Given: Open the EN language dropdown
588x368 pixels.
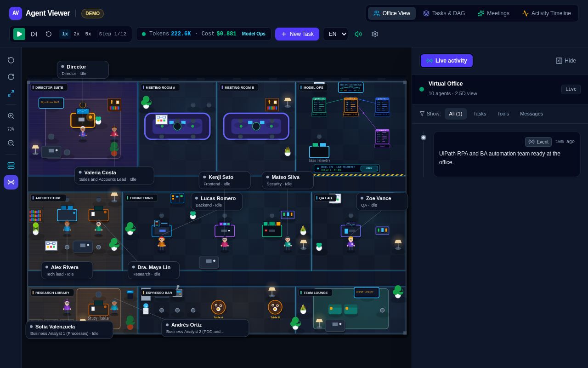Looking at the screenshot, I should tap(335, 34).
